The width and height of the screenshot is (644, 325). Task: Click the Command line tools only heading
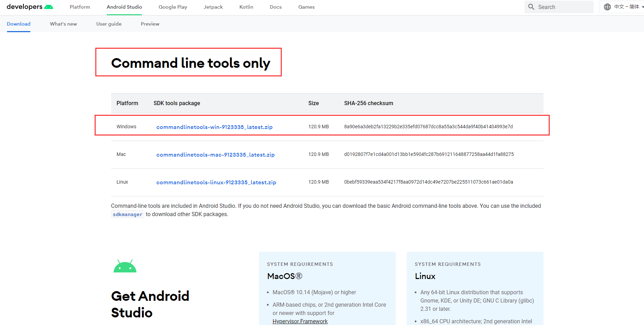pos(191,63)
